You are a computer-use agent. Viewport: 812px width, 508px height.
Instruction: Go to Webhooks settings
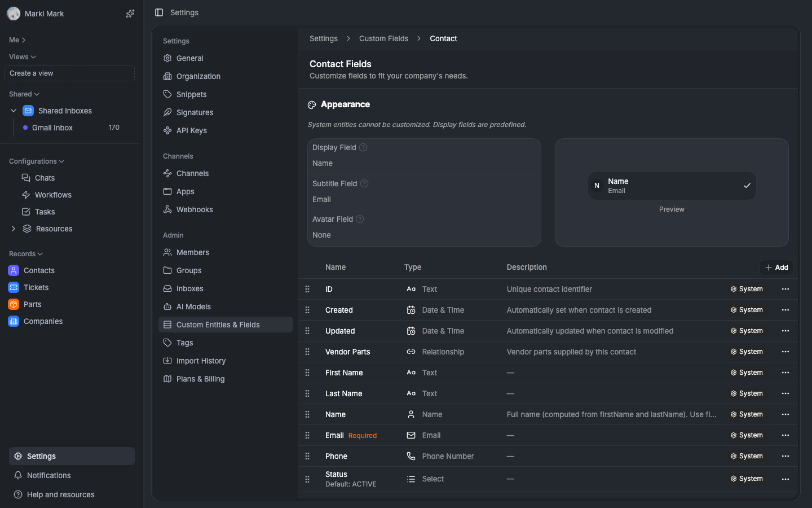pyautogui.click(x=194, y=209)
